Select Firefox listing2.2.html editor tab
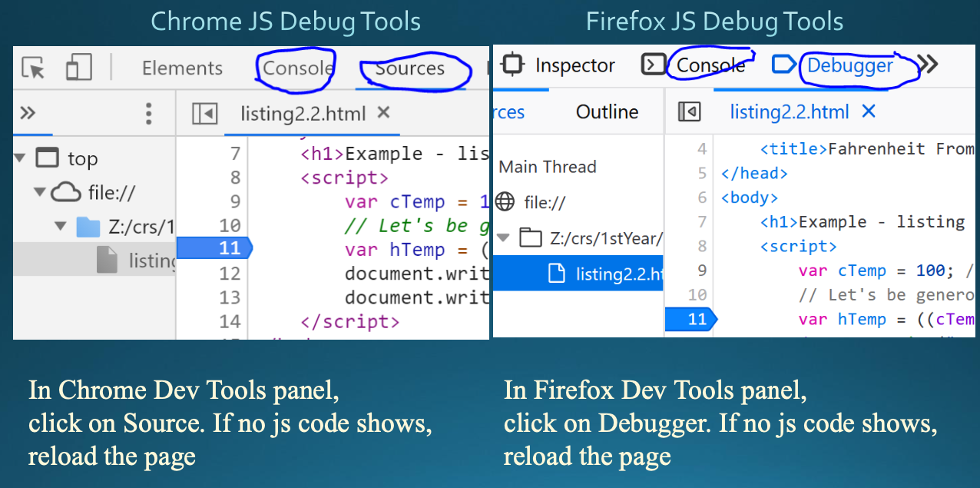 tap(789, 112)
